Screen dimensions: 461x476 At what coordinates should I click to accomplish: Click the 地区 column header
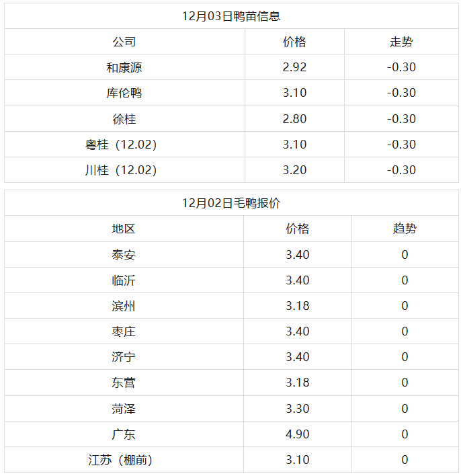[124, 229]
